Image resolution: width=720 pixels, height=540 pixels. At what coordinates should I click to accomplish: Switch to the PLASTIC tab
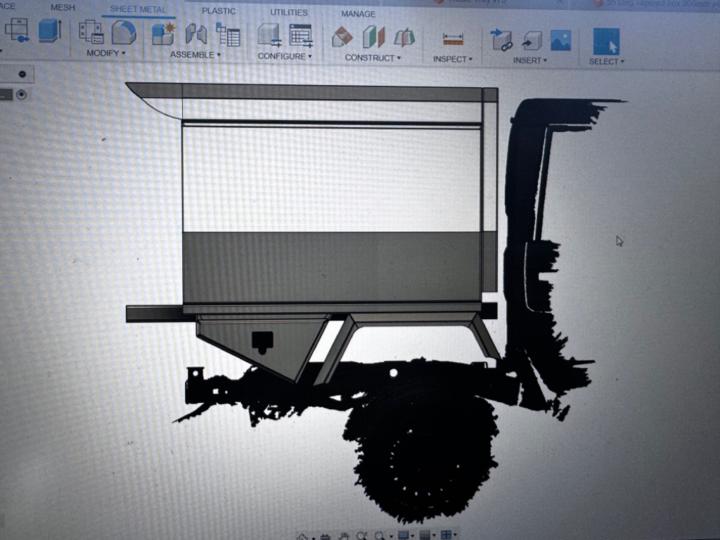219,11
